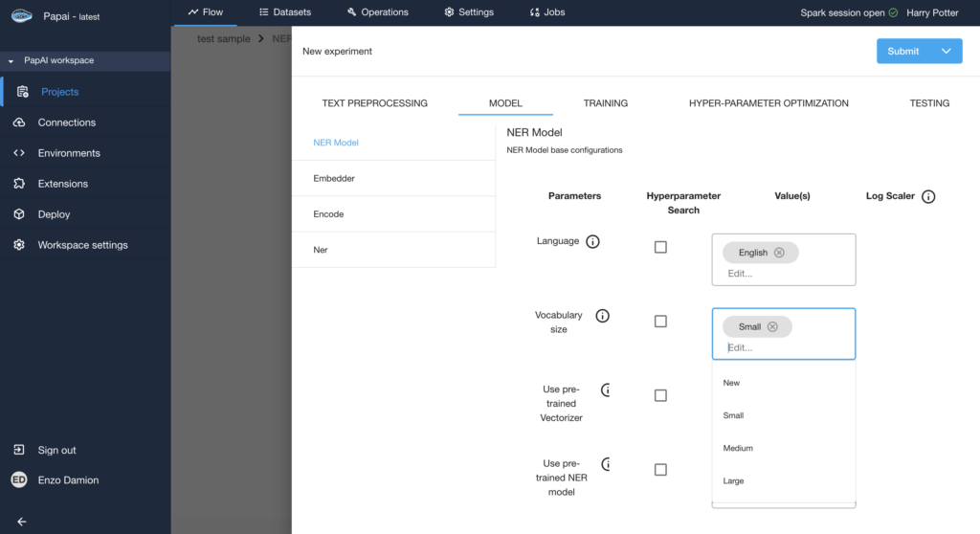Viewport: 980px width, 534px height.
Task: Select NER Model in the left list
Action: point(393,143)
